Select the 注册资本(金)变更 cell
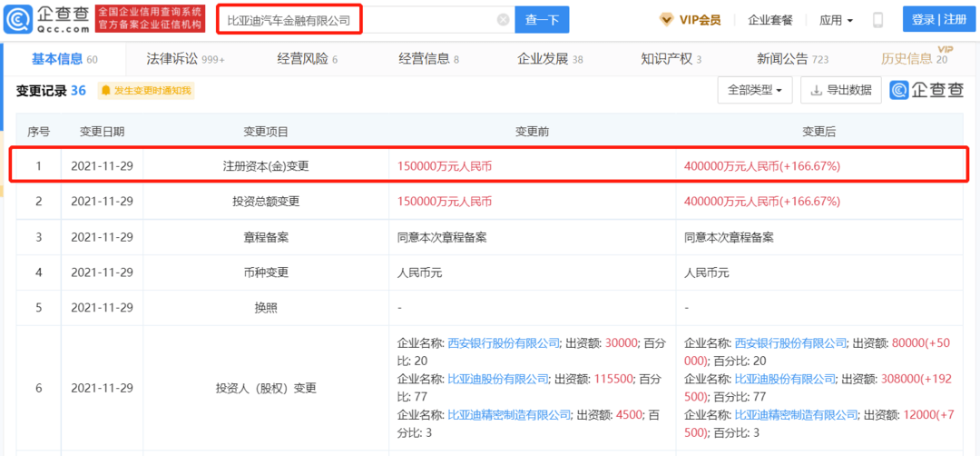This screenshot has height=456, width=980. tap(266, 166)
